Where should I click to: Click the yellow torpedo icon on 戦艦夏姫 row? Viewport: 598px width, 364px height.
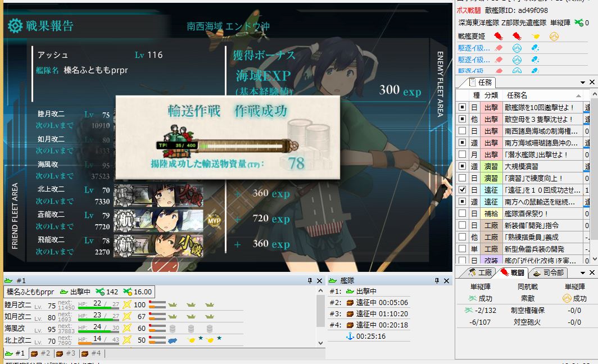pos(536,37)
